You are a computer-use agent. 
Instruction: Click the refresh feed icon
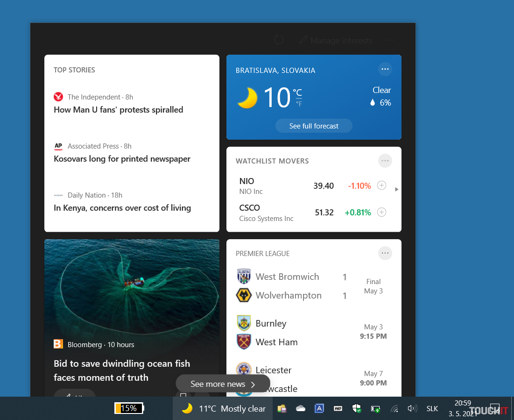279,40
